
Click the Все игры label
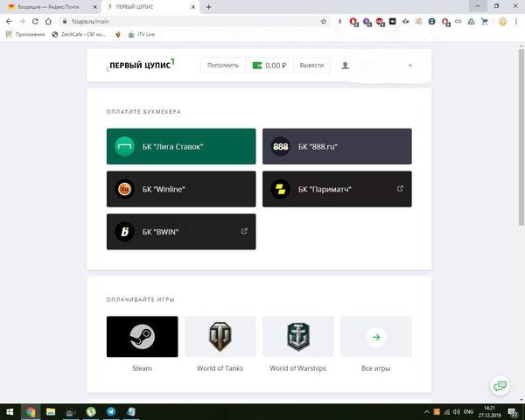click(375, 368)
